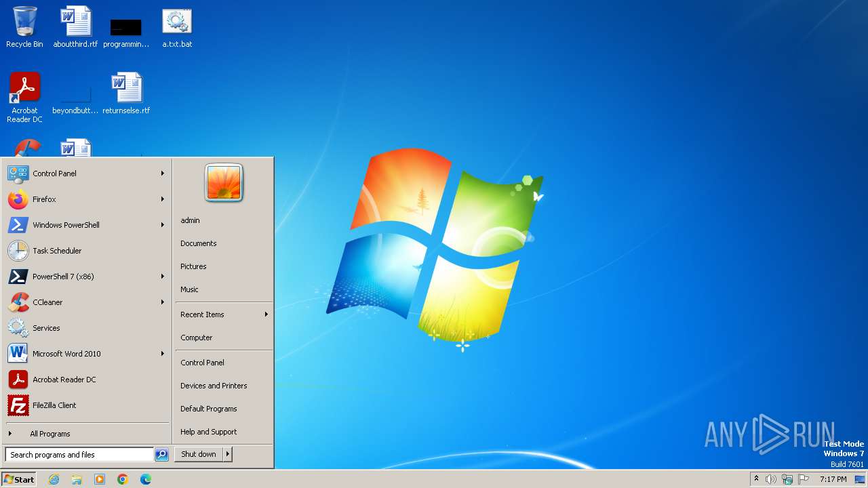This screenshot has width=868, height=488.
Task: Expand the Recent Items submenu
Action: (224, 314)
